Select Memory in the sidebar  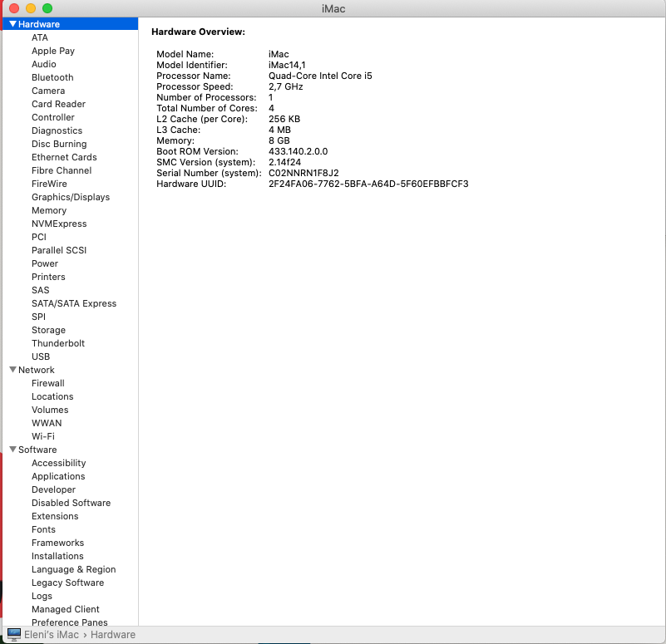coord(49,210)
